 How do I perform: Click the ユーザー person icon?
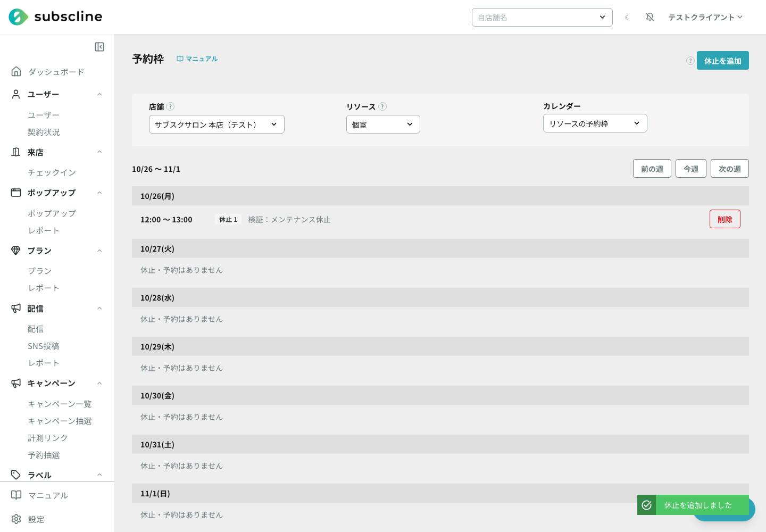coord(16,94)
